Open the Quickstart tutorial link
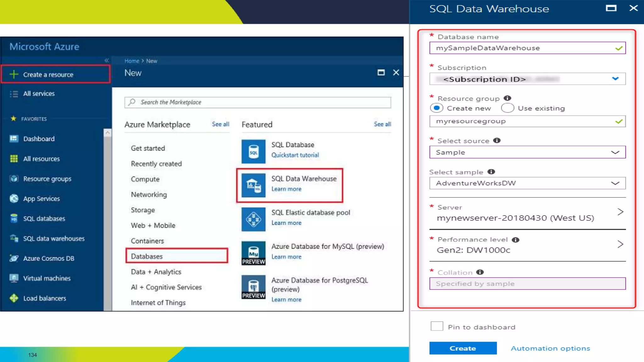 click(x=295, y=155)
